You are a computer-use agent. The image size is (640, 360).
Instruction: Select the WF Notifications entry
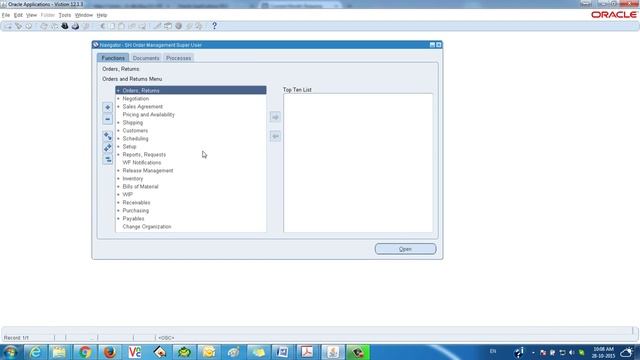pos(142,162)
